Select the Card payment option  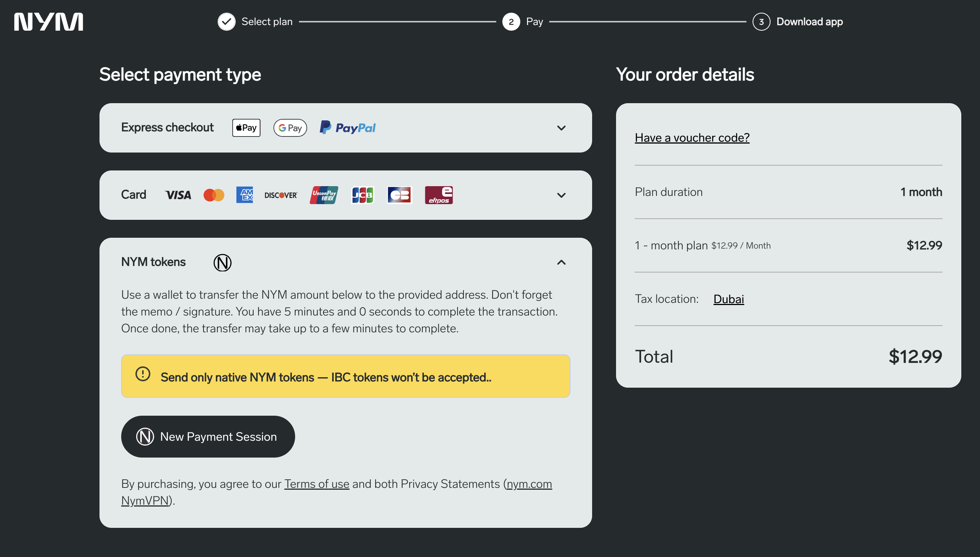tap(134, 194)
